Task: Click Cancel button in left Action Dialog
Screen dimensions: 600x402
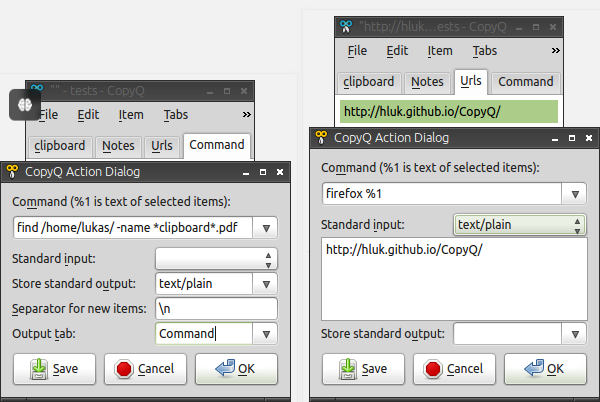Action: pos(145,369)
